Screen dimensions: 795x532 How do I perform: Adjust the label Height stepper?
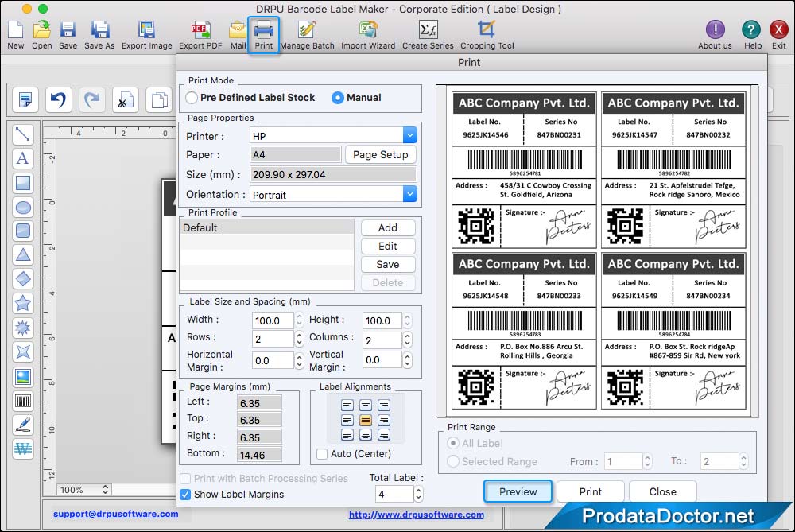tap(407, 320)
